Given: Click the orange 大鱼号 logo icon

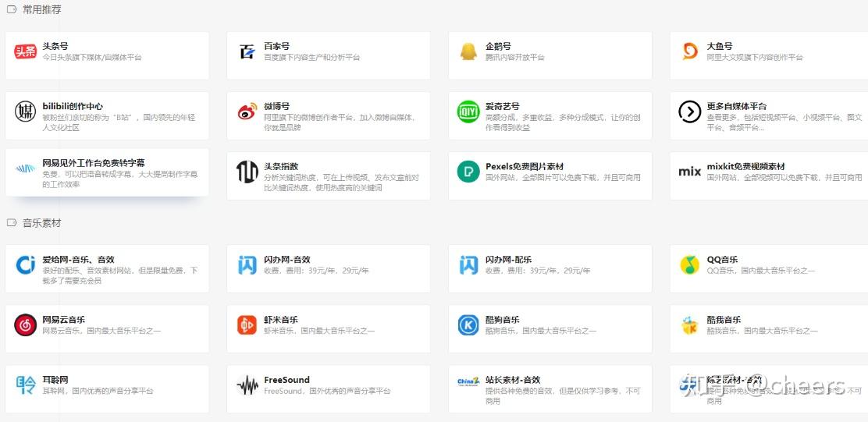Looking at the screenshot, I should [x=690, y=51].
